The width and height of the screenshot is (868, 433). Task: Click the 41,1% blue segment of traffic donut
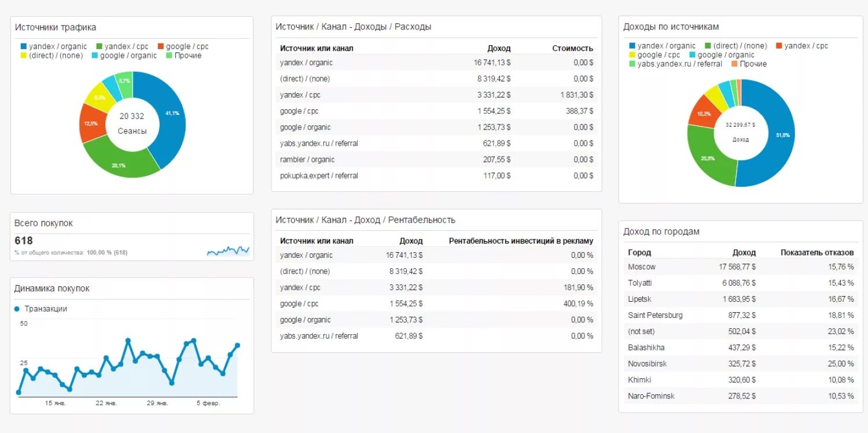[171, 113]
